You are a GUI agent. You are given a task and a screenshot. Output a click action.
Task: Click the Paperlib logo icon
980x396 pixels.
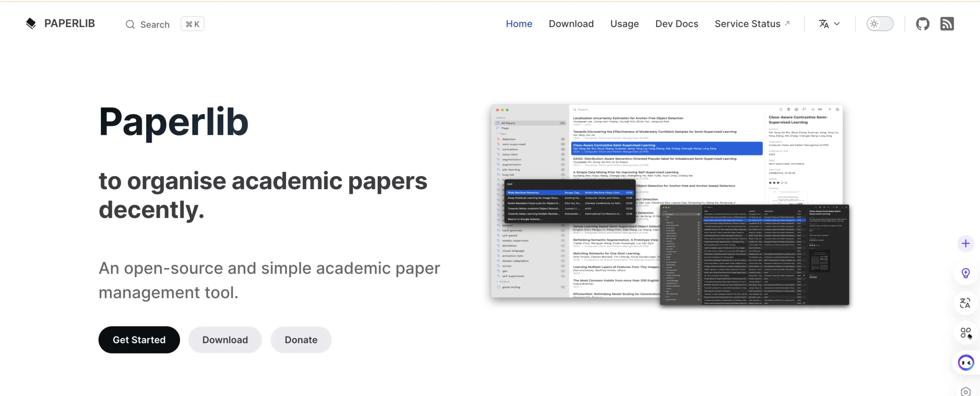(x=30, y=23)
